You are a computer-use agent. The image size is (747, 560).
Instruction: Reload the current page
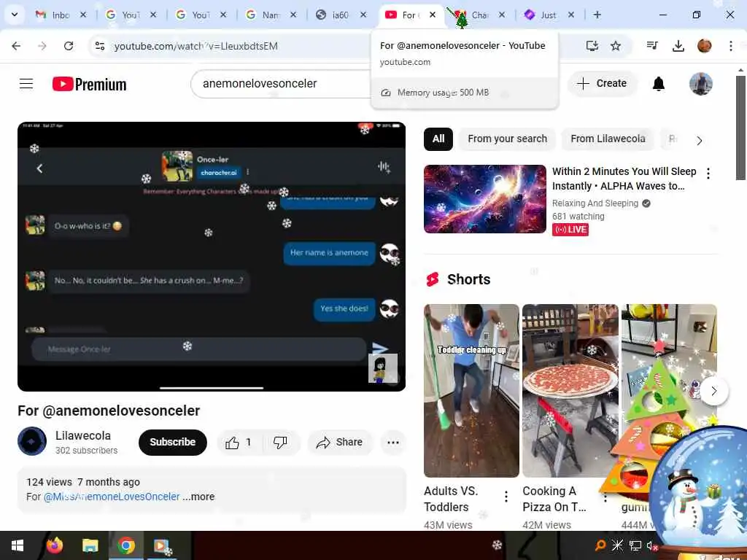(69, 46)
